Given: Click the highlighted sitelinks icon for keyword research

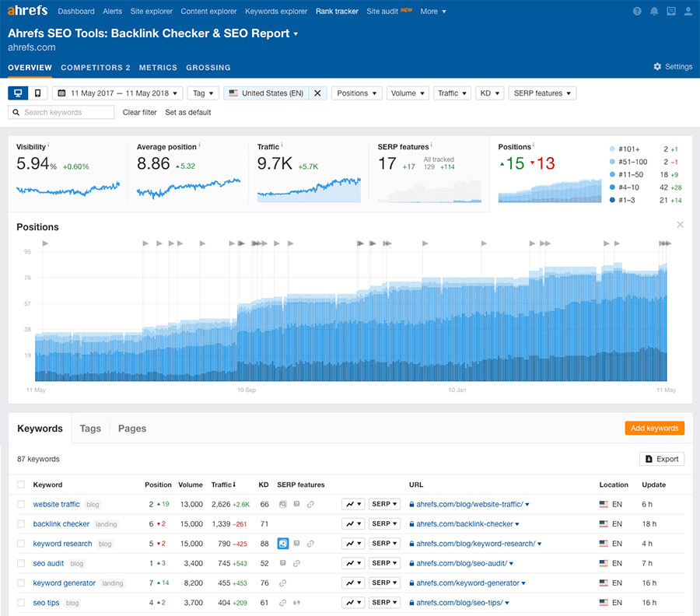Looking at the screenshot, I should 282,543.
